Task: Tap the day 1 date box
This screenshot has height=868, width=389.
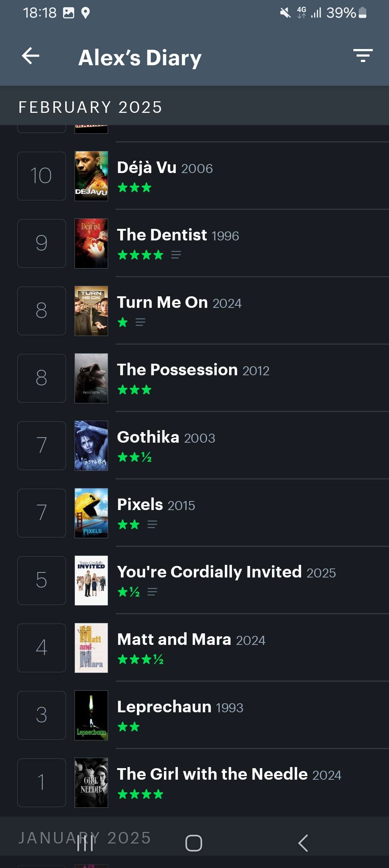Action: point(41,783)
